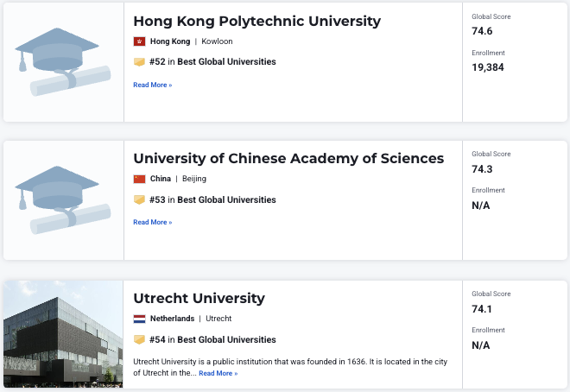
Task: Click '#54 in Best Global Universities' text
Action: coord(212,339)
